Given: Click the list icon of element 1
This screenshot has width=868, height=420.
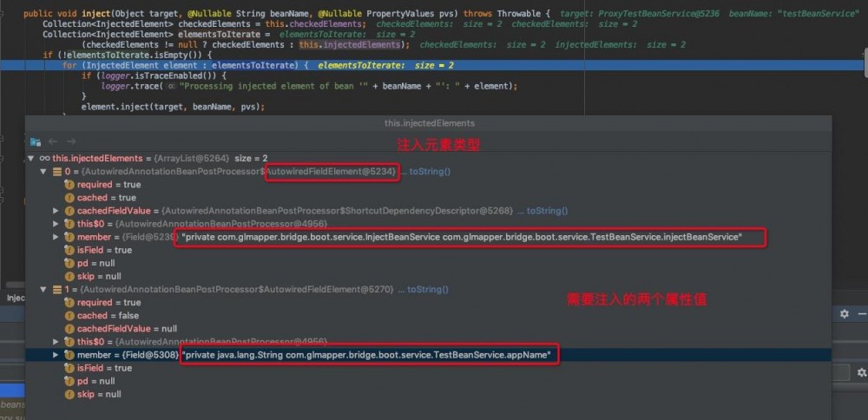Looking at the screenshot, I should point(57,290).
